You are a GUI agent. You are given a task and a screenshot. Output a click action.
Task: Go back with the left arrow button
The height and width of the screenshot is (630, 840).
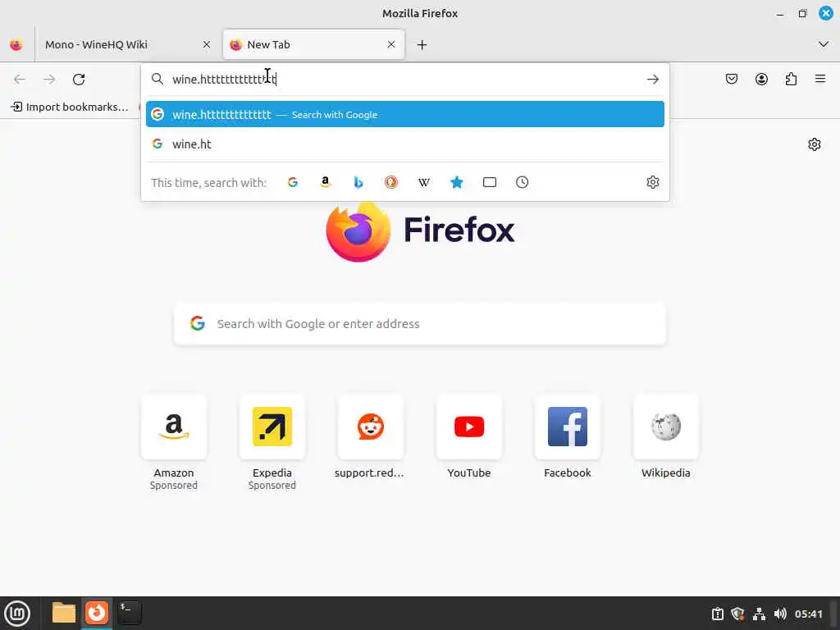point(20,80)
